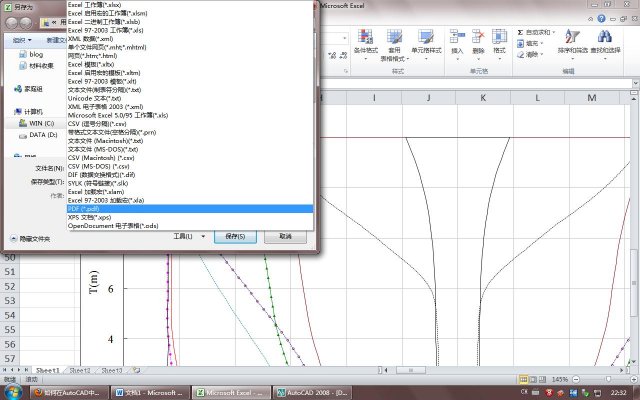Click the Cancel (取消) button
The height and width of the screenshot is (400, 640).
(x=285, y=236)
